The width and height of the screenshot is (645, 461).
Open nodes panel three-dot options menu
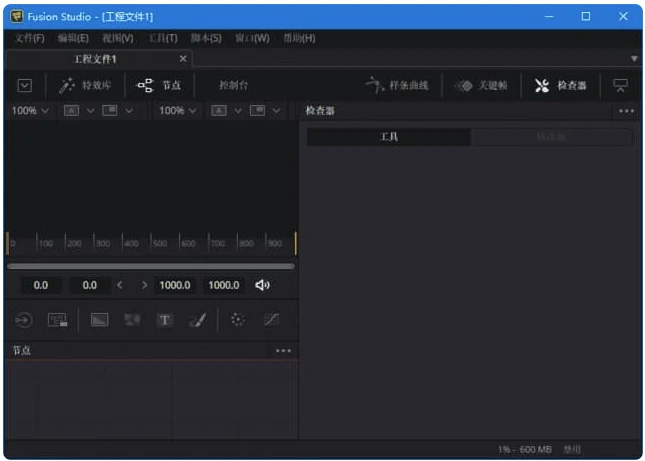[283, 351]
